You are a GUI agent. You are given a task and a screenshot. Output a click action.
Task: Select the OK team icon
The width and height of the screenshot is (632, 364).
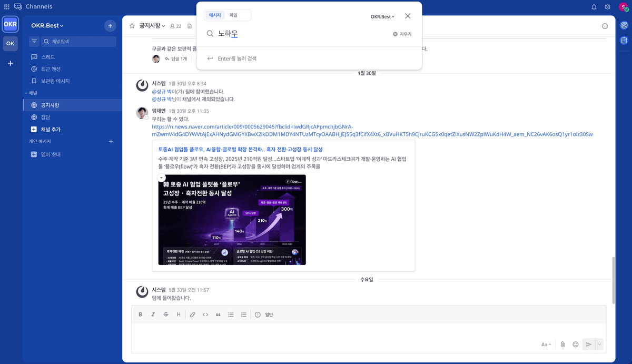10,44
